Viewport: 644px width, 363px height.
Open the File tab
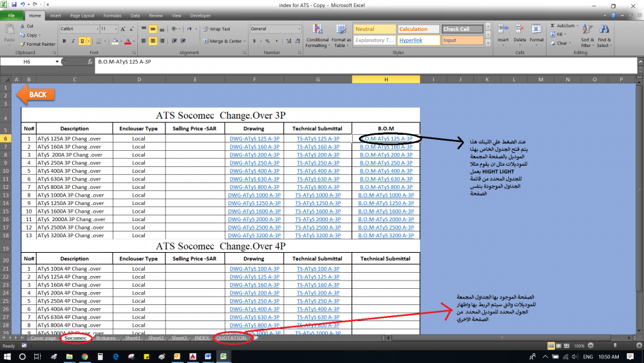point(12,15)
